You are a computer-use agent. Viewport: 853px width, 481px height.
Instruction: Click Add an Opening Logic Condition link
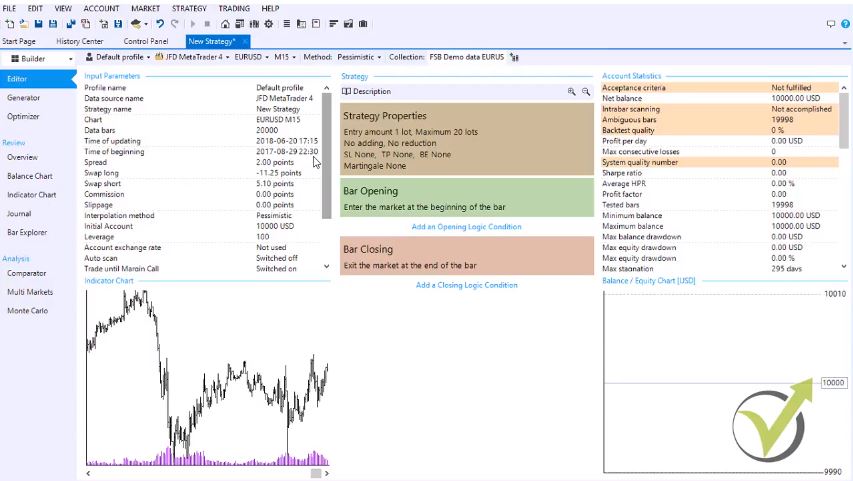point(466,227)
